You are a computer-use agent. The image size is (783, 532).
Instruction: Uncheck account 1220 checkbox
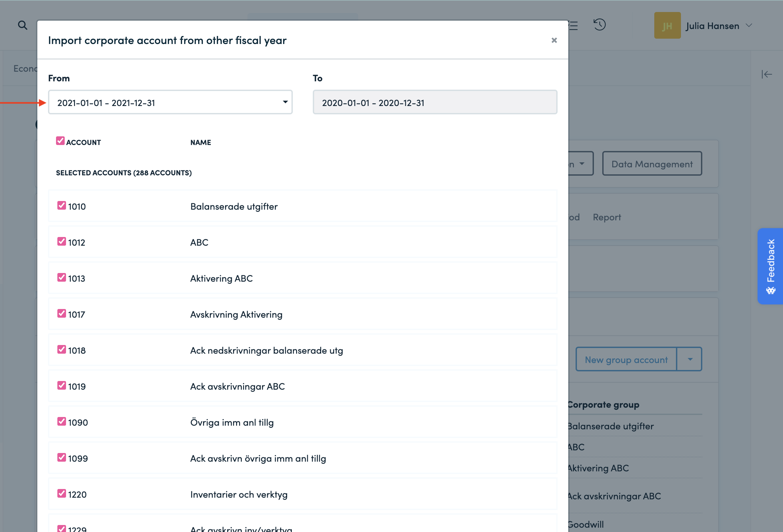[62, 494]
